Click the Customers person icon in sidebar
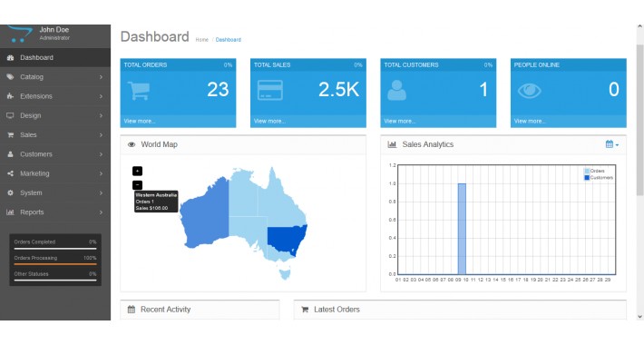 pos(10,154)
